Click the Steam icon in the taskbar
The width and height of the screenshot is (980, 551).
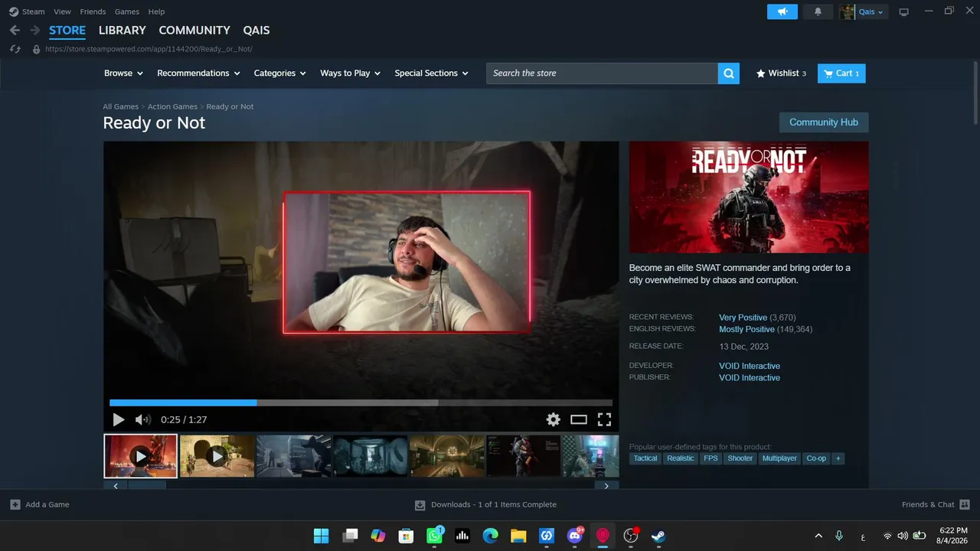coord(658,536)
